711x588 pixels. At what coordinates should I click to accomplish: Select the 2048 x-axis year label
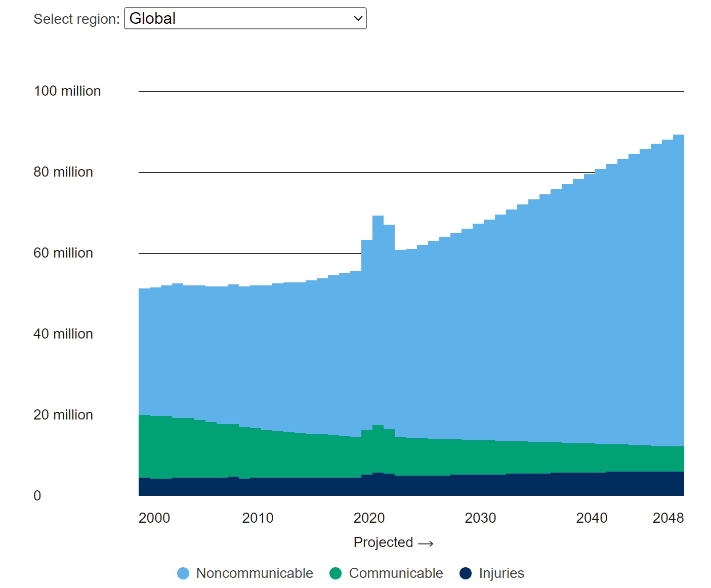668,518
